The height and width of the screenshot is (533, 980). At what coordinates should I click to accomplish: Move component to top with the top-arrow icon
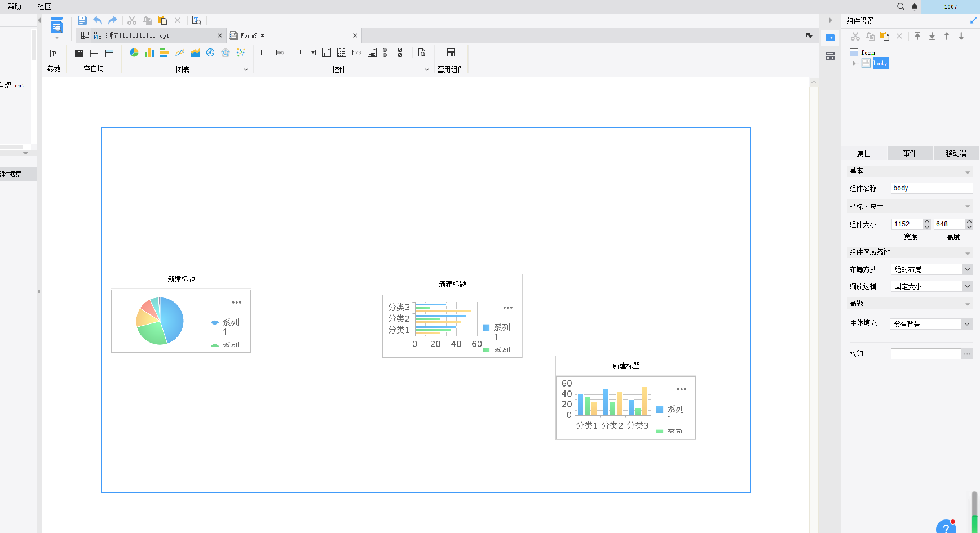(917, 36)
